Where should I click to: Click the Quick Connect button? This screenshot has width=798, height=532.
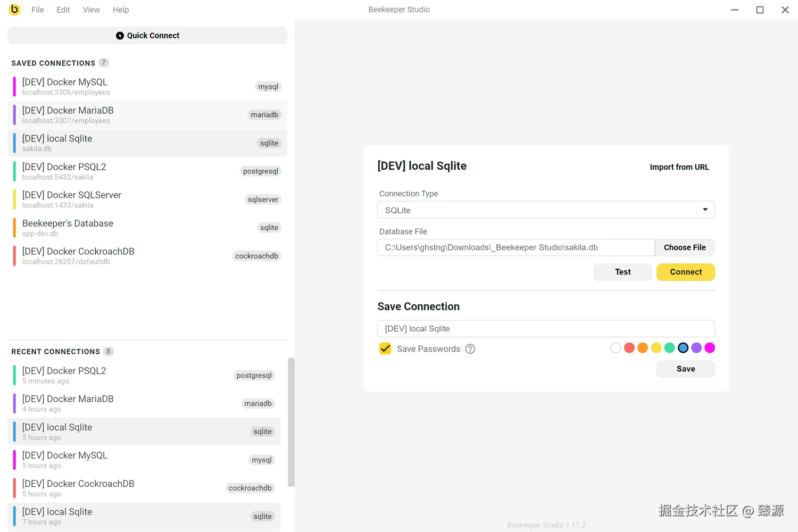tap(147, 36)
